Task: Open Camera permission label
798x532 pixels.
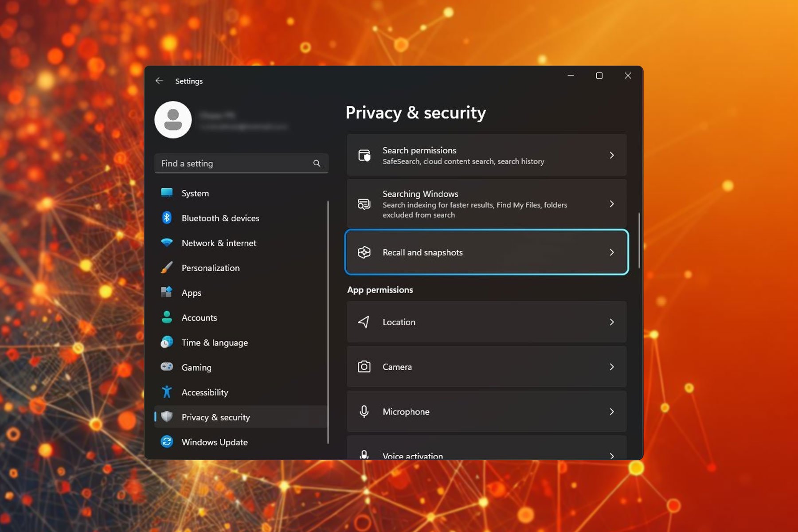Action: pos(397,367)
